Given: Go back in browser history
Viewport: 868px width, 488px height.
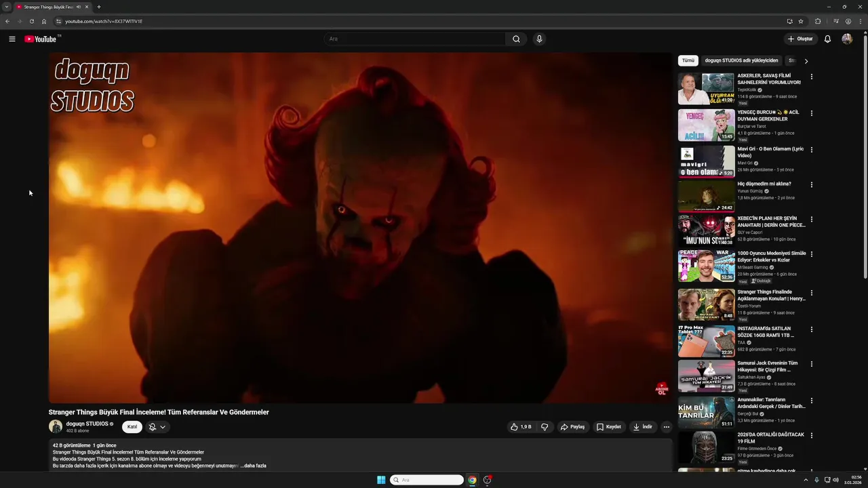Looking at the screenshot, I should 7,21.
